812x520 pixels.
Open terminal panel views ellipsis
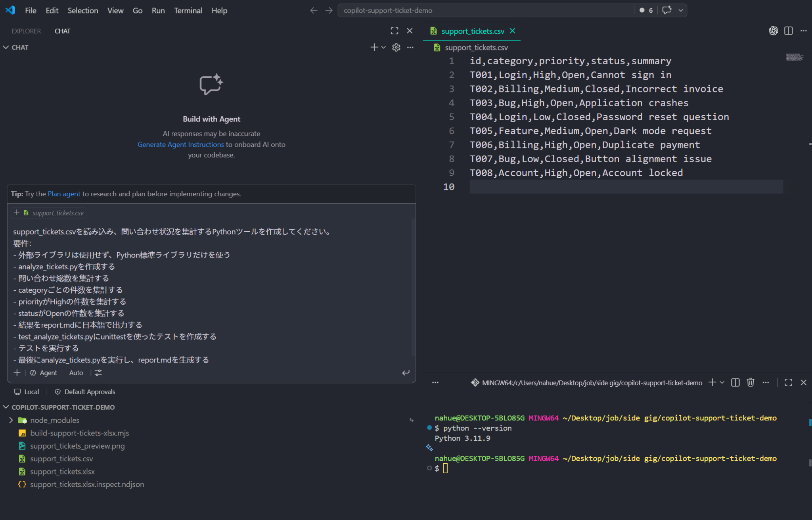point(435,383)
